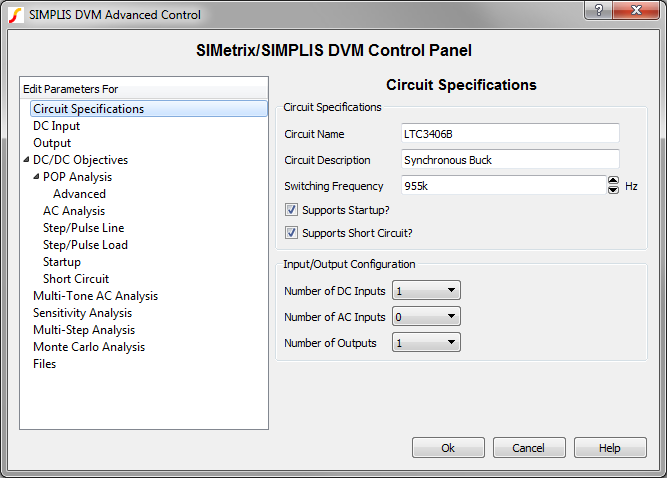667x478 pixels.
Task: Select DC Input in the parameter tree
Action: [x=56, y=126]
